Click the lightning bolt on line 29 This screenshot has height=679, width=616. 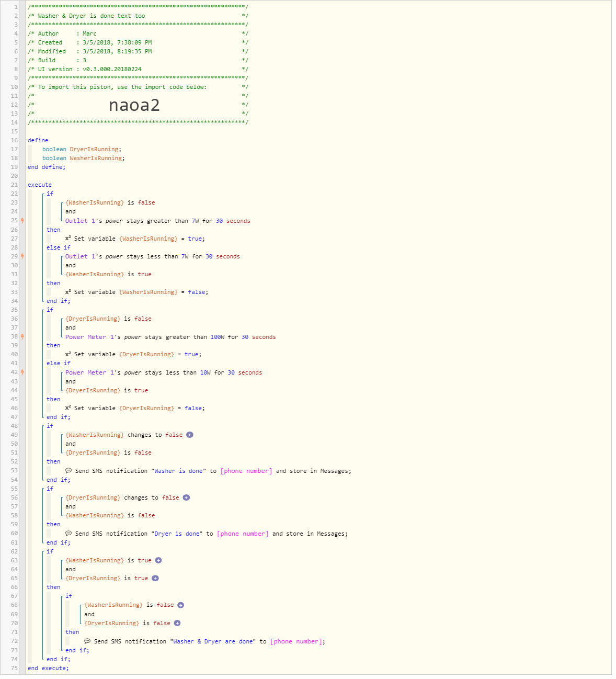(22, 256)
